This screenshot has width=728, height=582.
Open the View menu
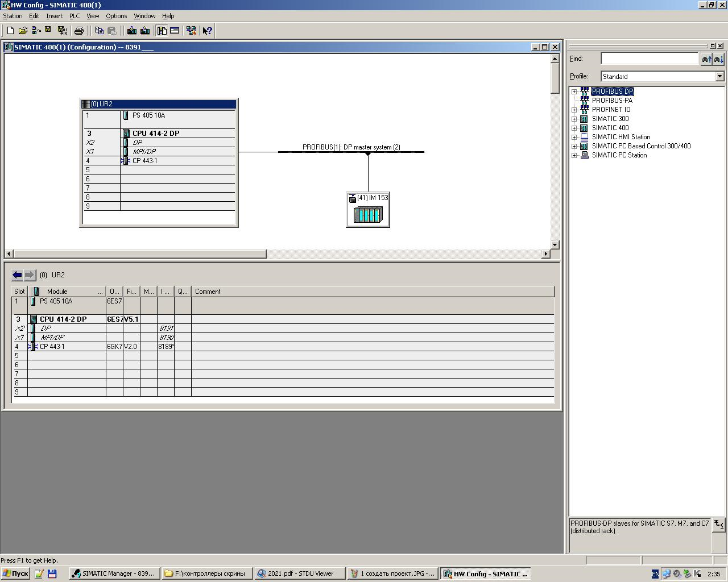pyautogui.click(x=93, y=16)
